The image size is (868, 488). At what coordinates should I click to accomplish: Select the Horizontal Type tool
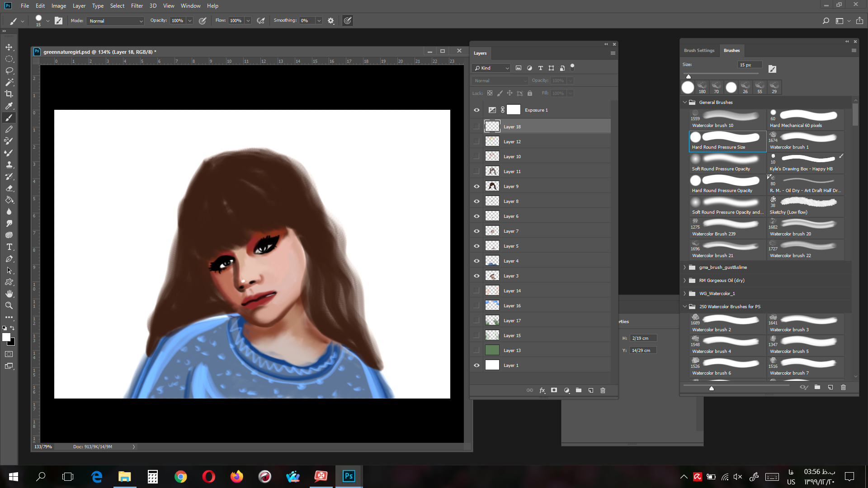tap(9, 247)
